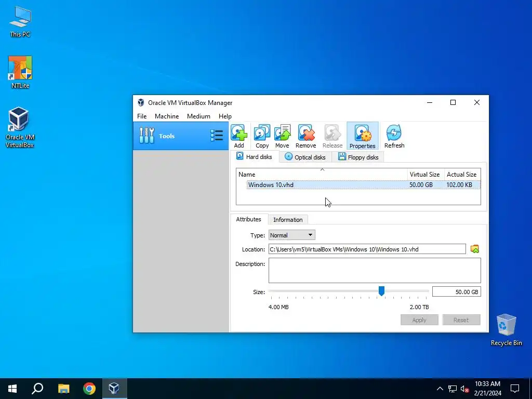Image resolution: width=532 pixels, height=399 pixels.
Task: Click the VirtualBox title bar logo
Action: coord(141,102)
